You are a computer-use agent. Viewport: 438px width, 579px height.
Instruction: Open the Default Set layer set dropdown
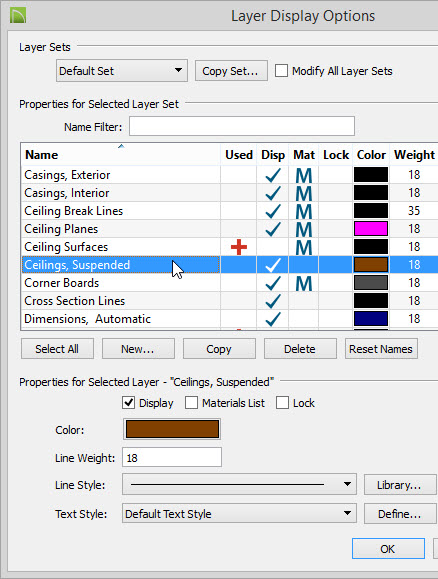click(x=122, y=71)
